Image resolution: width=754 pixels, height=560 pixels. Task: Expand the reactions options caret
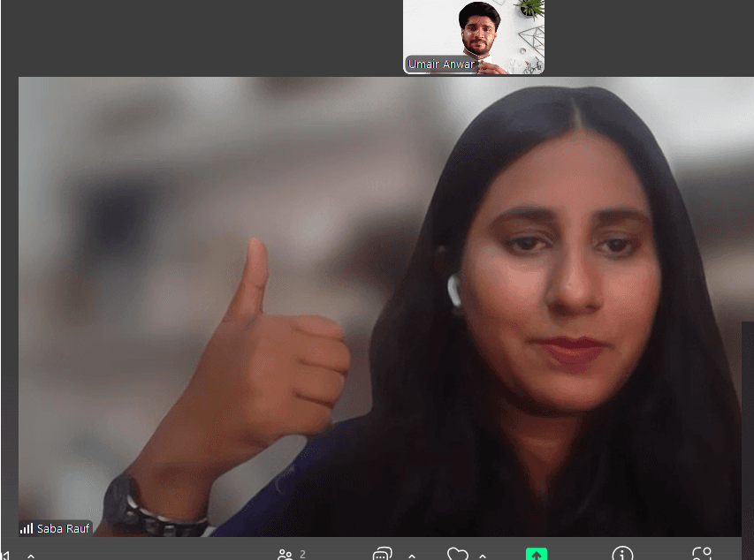pos(483,556)
